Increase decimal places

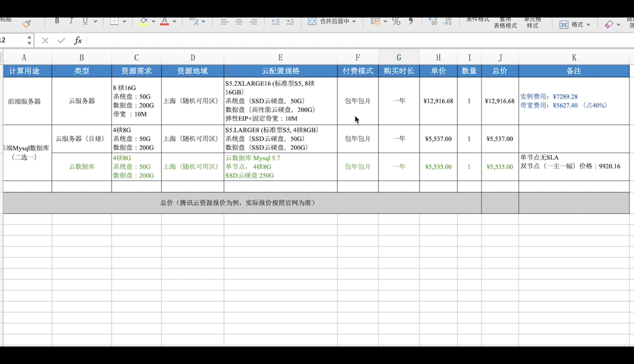coord(433,22)
